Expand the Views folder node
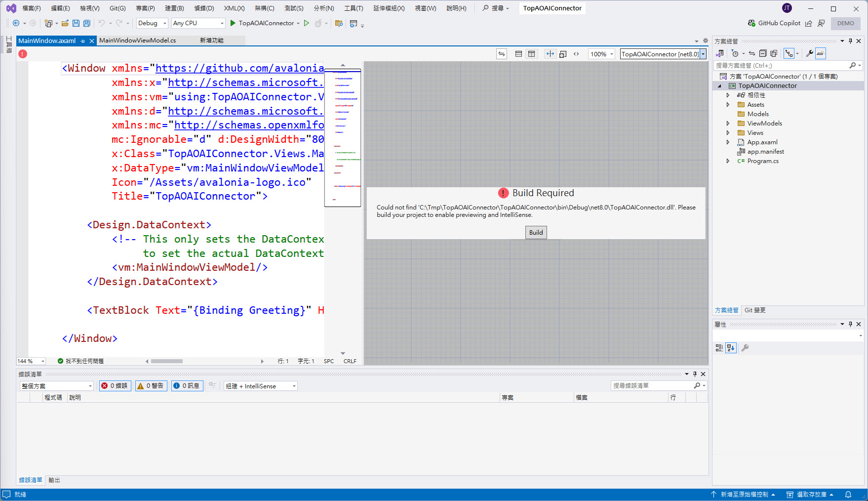 click(x=728, y=133)
